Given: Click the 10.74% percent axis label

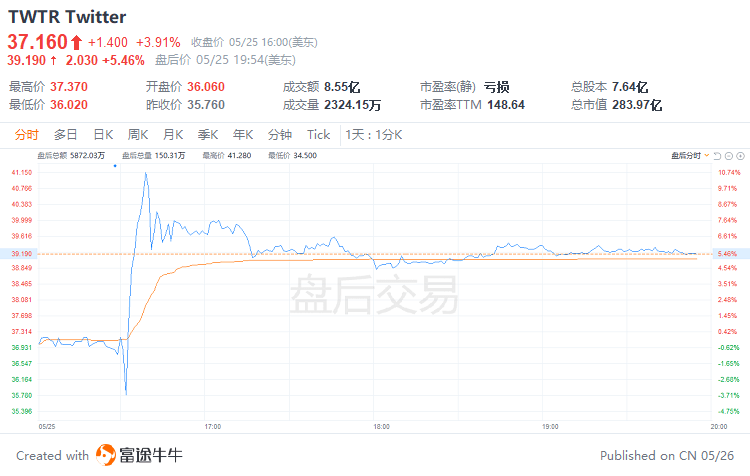Looking at the screenshot, I should (x=729, y=172).
